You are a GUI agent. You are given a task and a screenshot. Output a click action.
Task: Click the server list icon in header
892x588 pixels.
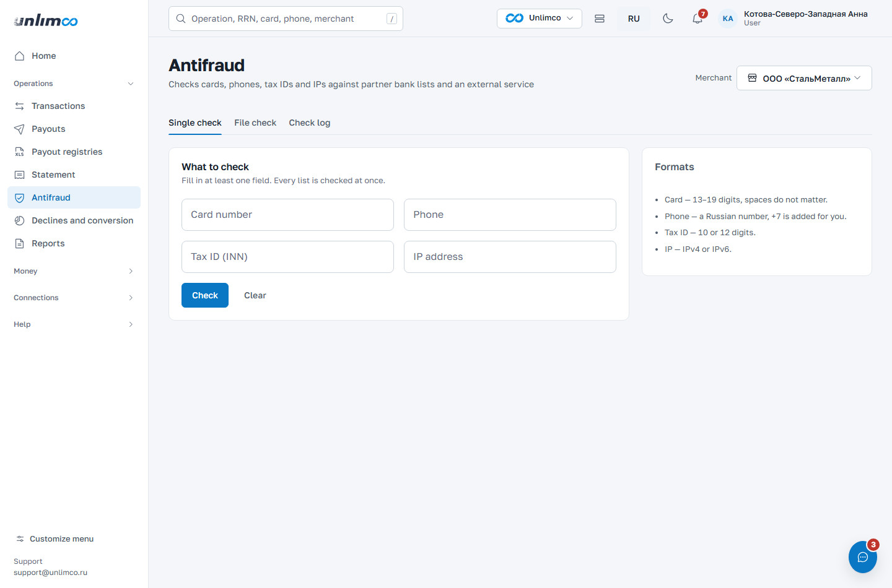pyautogui.click(x=600, y=19)
